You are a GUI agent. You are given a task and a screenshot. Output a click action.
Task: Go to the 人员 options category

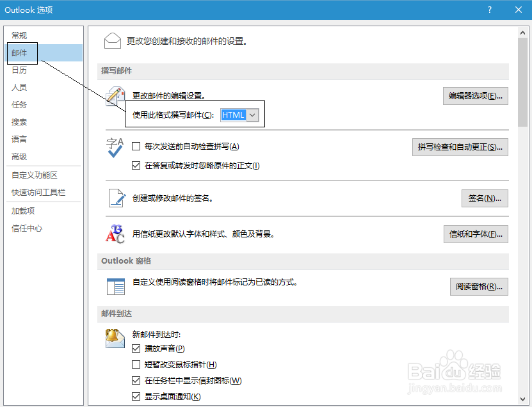coord(44,88)
